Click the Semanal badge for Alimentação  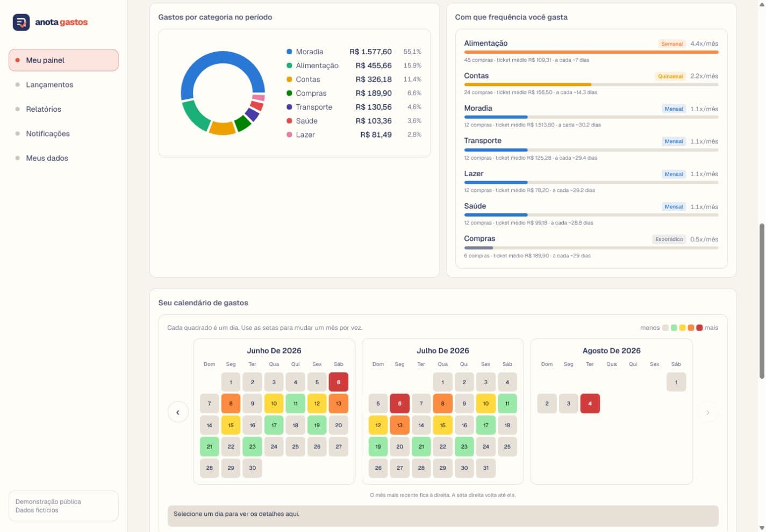(672, 44)
